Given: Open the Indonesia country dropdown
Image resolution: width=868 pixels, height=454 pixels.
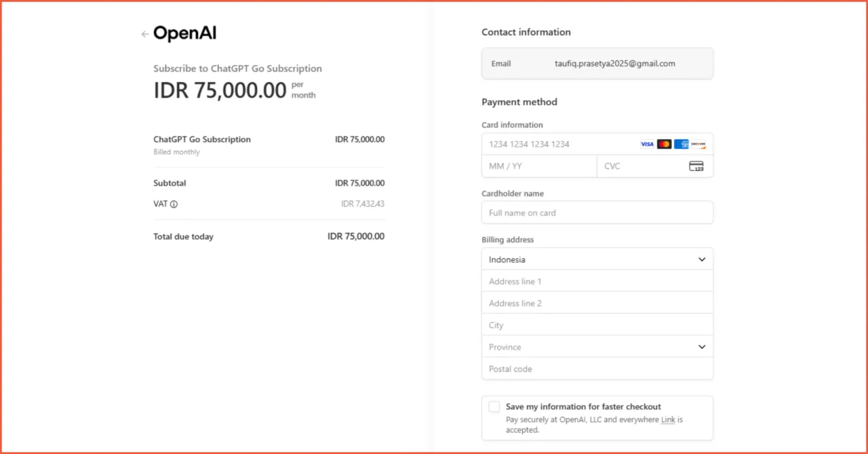Looking at the screenshot, I should point(597,260).
